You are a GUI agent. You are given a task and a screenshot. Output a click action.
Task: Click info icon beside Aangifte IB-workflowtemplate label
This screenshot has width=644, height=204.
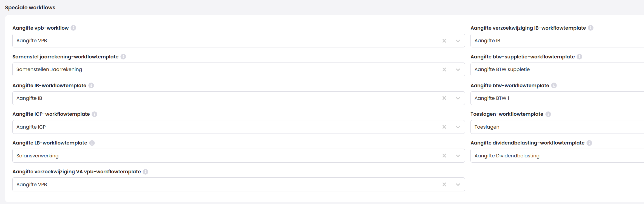click(91, 86)
